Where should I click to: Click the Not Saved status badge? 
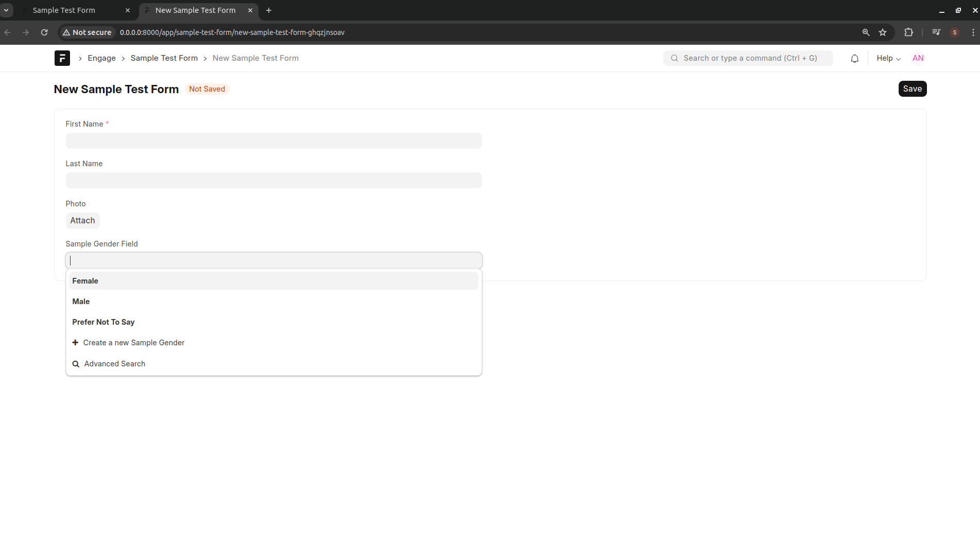click(x=207, y=89)
